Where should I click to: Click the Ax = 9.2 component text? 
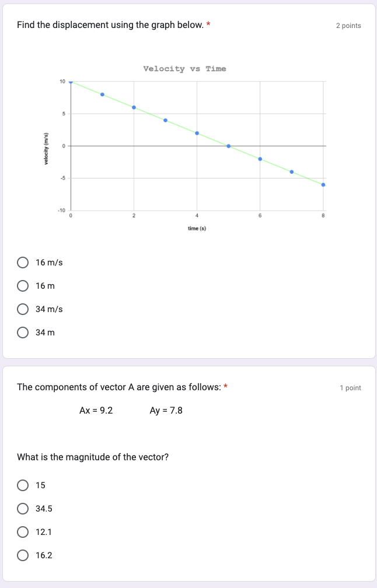click(x=95, y=410)
